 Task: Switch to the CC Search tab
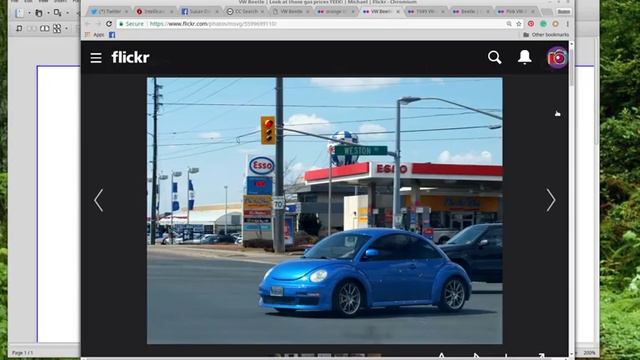click(245, 12)
